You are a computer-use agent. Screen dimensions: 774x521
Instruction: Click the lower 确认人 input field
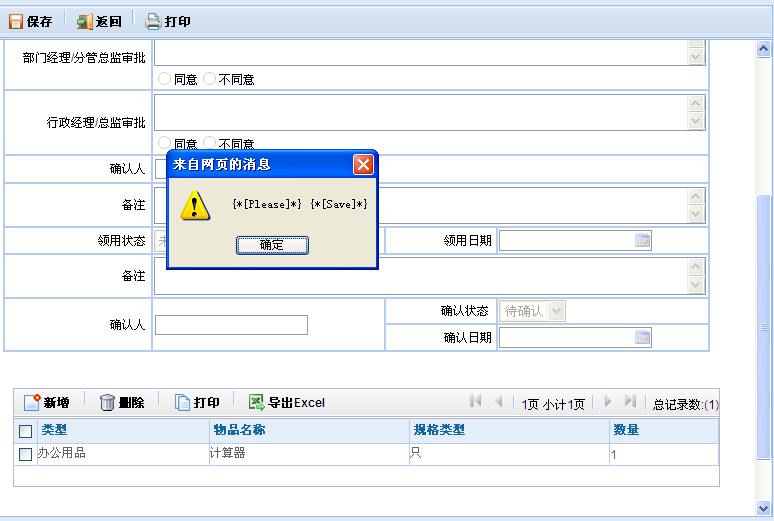pos(232,325)
